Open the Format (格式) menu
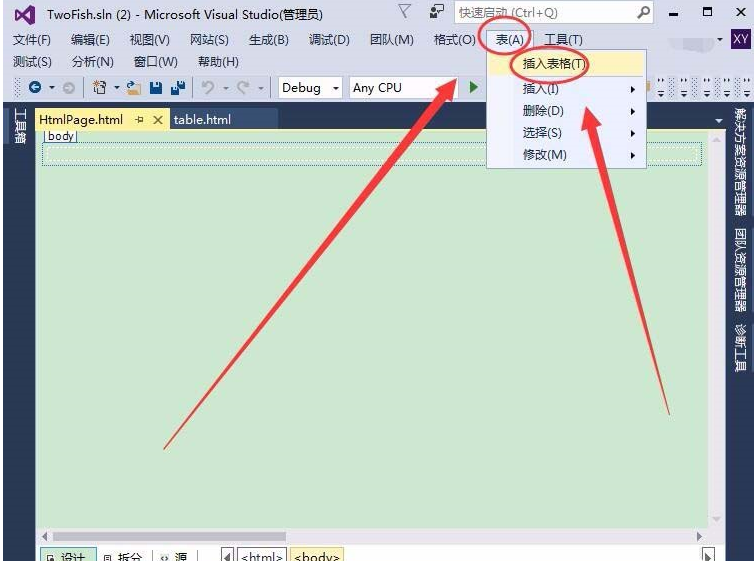 point(454,39)
